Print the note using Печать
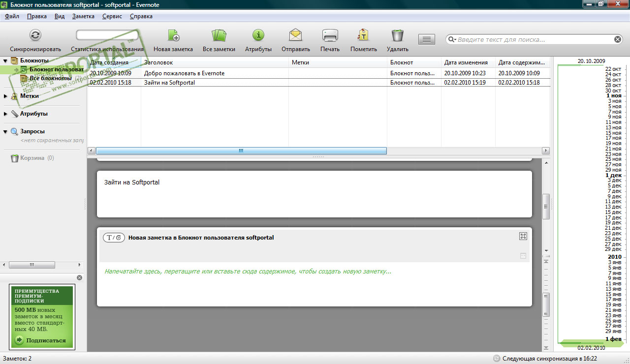The height and width of the screenshot is (364, 630). tap(330, 35)
